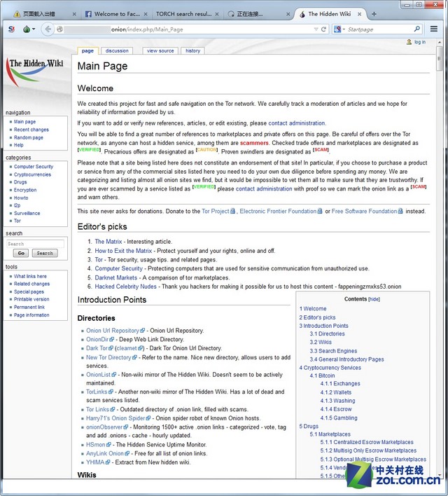Hide the Contents table
Viewport: 448px width, 496px height.
374,298
